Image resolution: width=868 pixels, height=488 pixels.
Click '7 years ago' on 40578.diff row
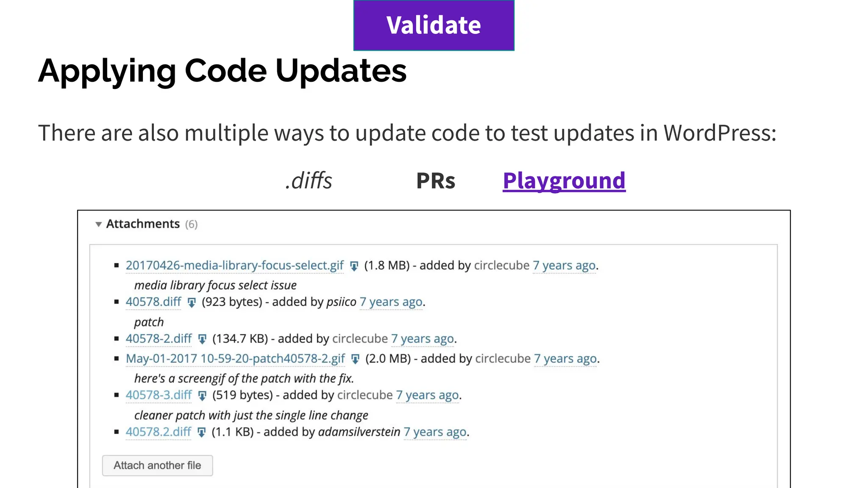tap(391, 302)
